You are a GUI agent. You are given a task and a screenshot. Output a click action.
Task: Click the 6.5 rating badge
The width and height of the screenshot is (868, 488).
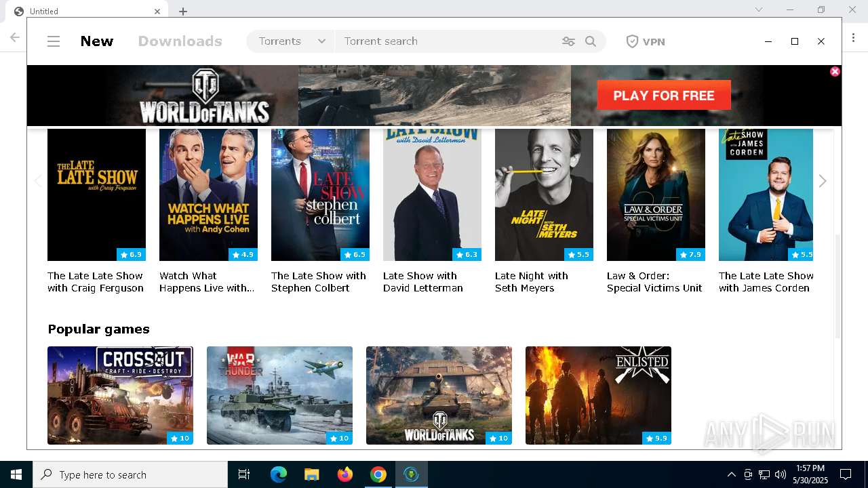coord(355,255)
